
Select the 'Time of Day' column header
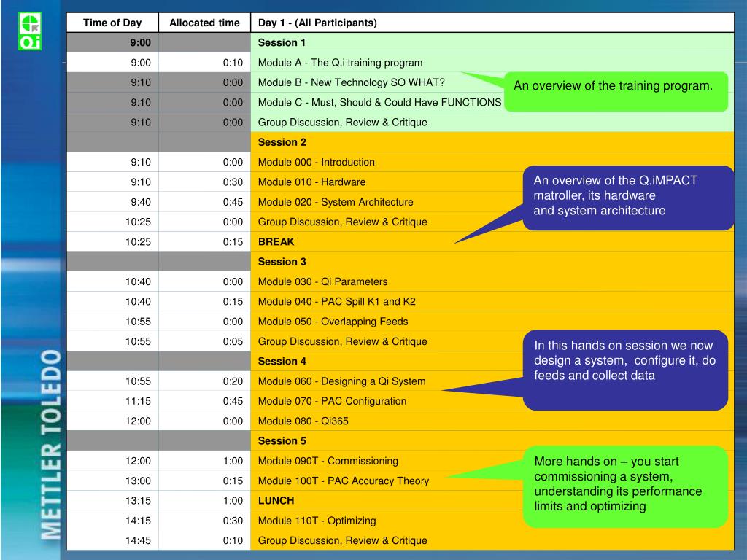point(112,23)
